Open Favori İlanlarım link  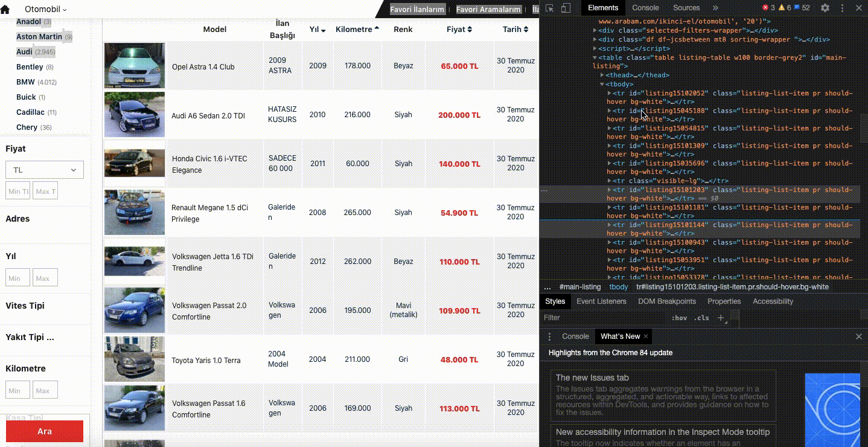(417, 9)
